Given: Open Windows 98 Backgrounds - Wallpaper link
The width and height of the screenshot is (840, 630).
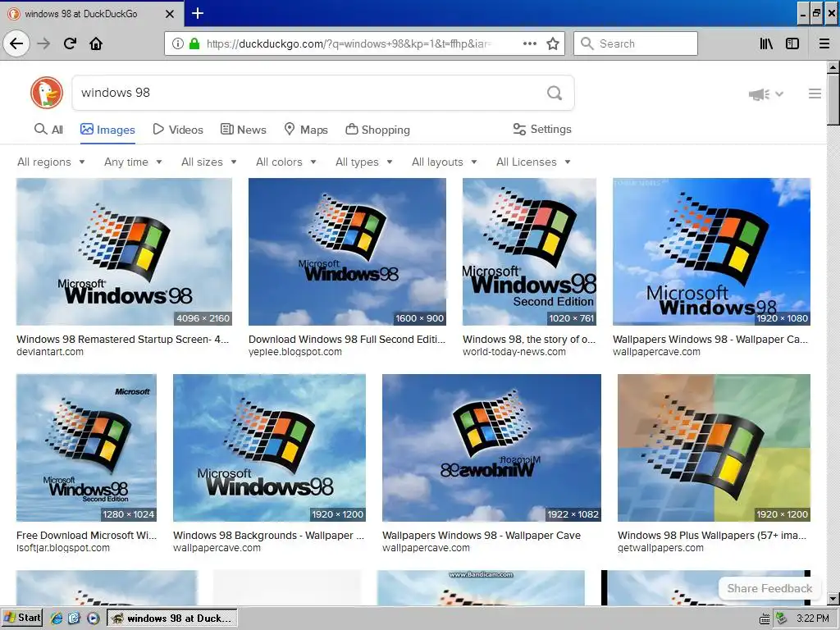Looking at the screenshot, I should pyautogui.click(x=269, y=535).
